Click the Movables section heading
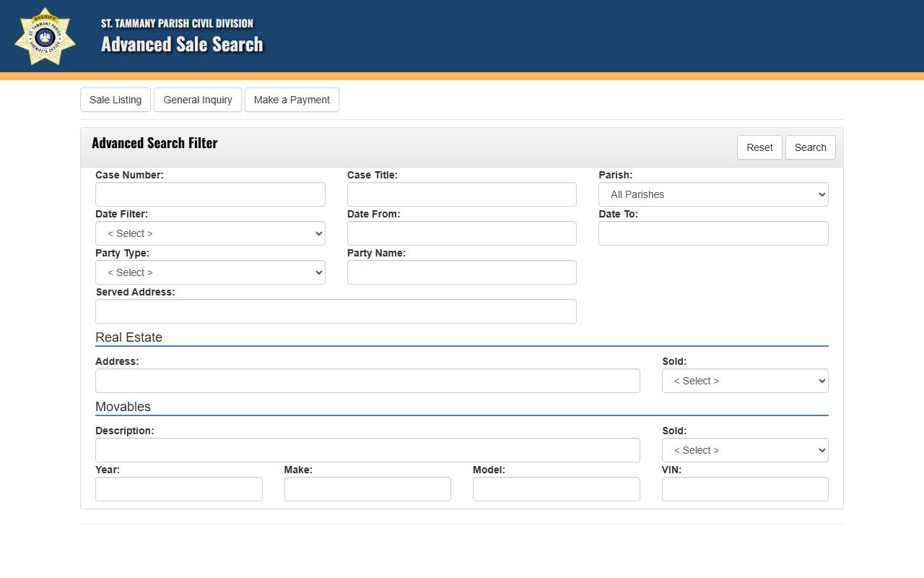Image resolution: width=924 pixels, height=578 pixels. (x=123, y=407)
